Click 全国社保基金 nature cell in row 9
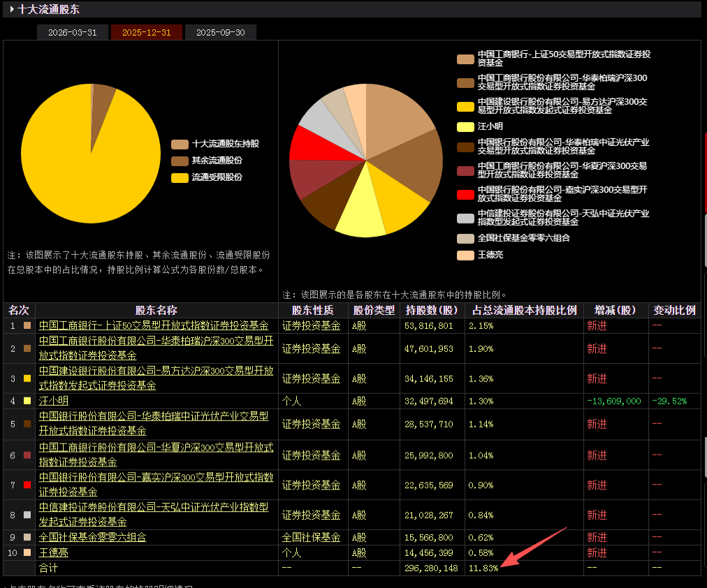 point(311,537)
